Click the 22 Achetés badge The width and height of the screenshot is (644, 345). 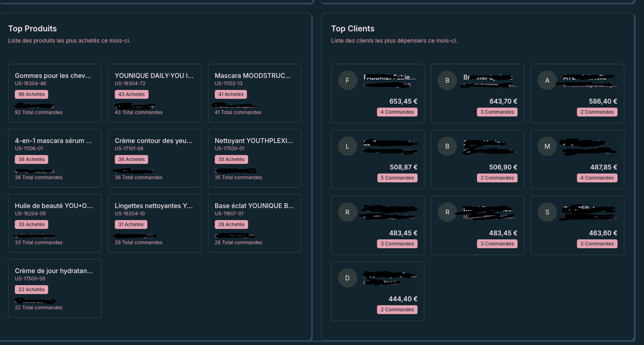(32, 290)
